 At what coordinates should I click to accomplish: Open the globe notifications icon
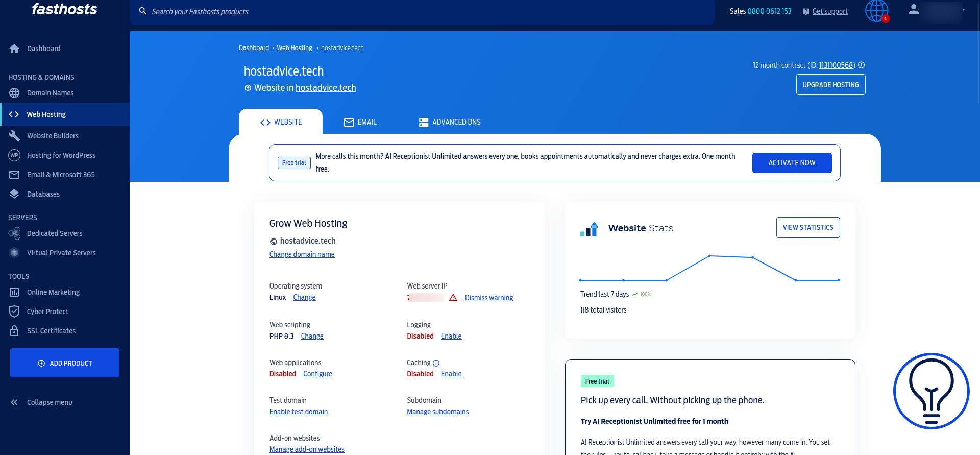click(877, 11)
